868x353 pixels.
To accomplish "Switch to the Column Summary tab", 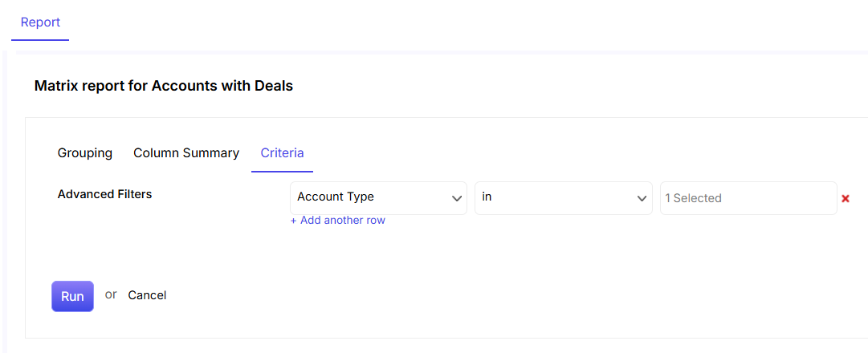I will click(x=186, y=153).
